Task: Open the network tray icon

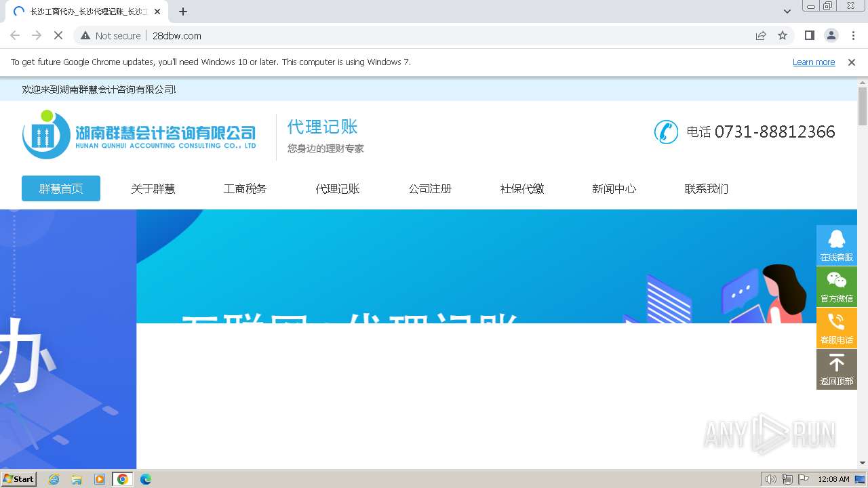Action: (787, 479)
